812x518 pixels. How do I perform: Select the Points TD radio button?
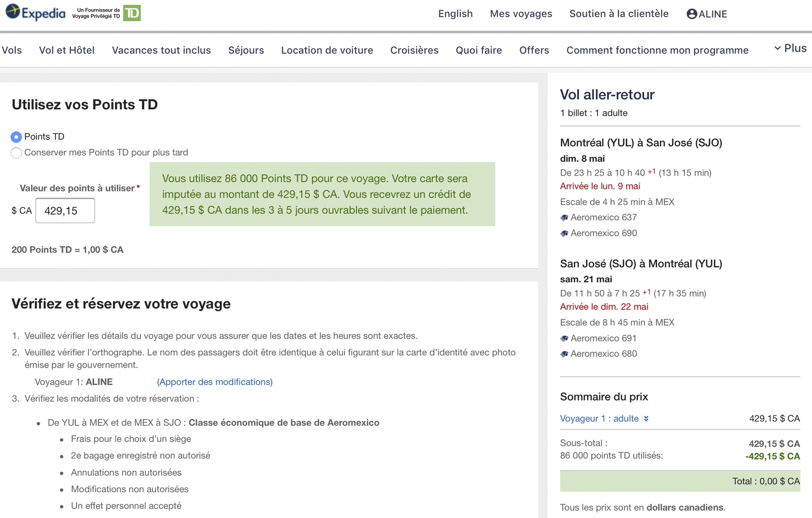click(x=16, y=137)
